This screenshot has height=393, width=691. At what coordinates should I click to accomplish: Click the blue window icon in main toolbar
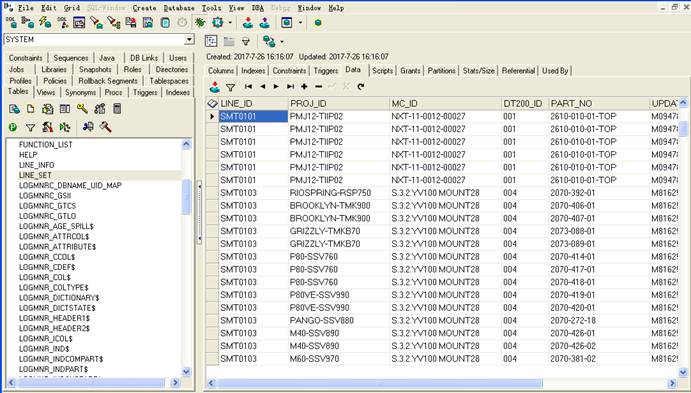[x=287, y=22]
